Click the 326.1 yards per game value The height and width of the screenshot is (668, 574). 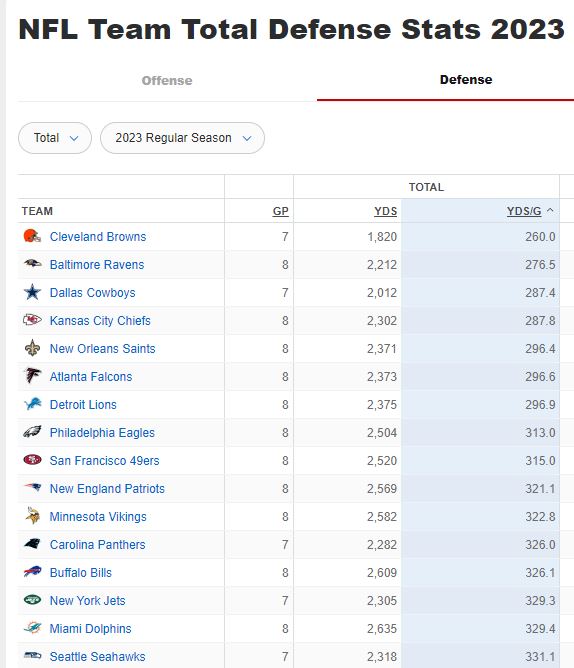click(540, 572)
